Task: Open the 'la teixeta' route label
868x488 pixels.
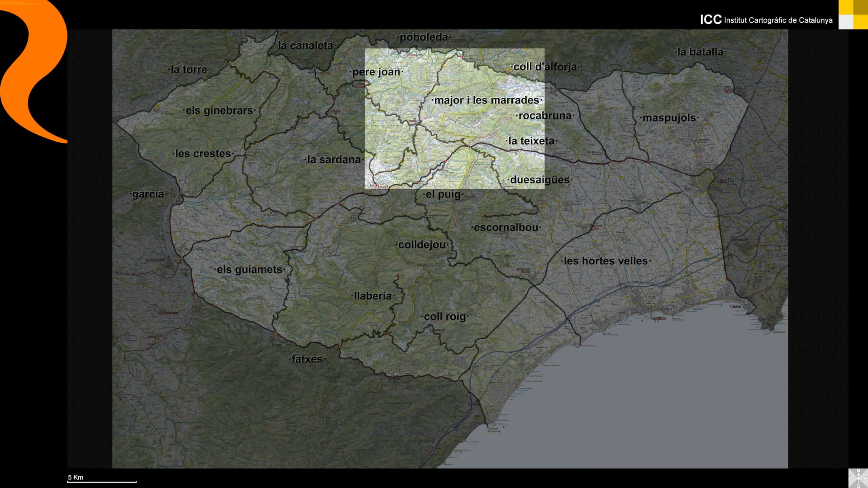Action: tap(531, 141)
